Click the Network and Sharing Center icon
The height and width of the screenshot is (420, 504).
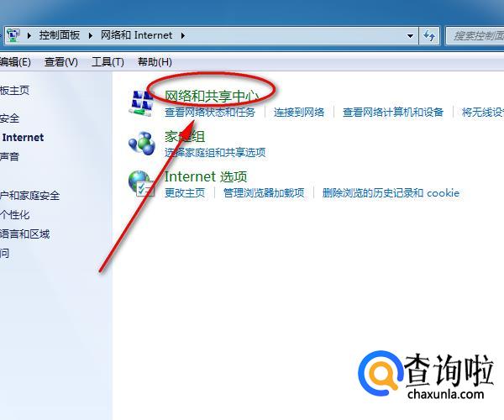(x=142, y=102)
